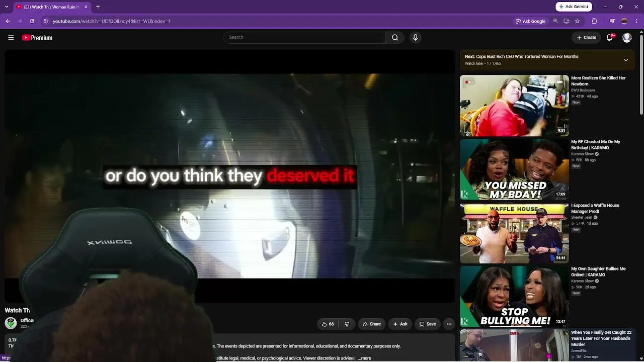Open Stop Bullying Me thumbnail
This screenshot has width=644, height=362.
514,297
